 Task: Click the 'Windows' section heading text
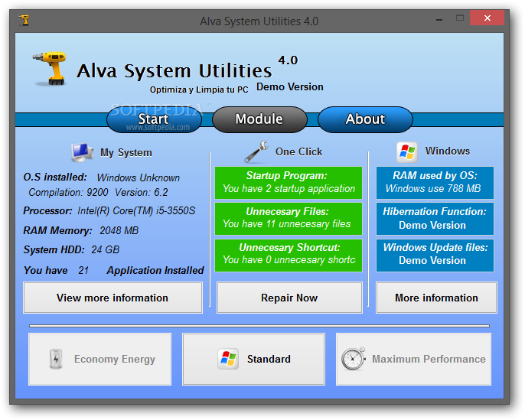click(448, 151)
